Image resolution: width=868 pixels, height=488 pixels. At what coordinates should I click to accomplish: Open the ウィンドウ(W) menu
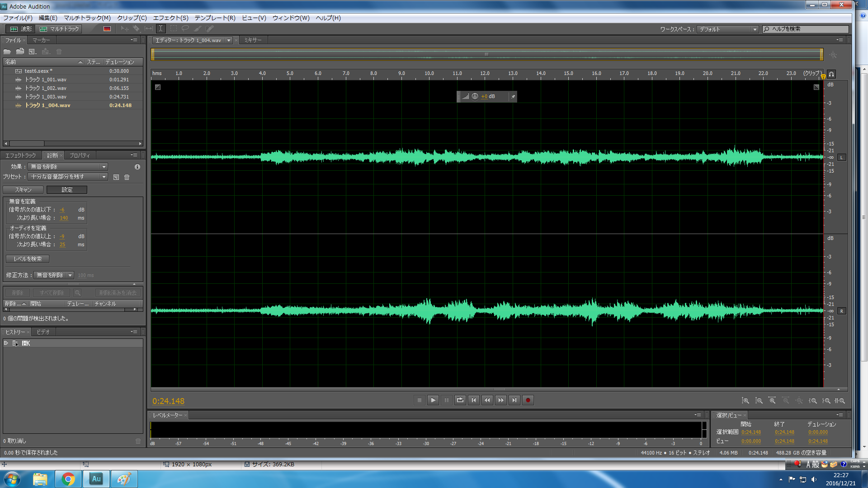(291, 18)
